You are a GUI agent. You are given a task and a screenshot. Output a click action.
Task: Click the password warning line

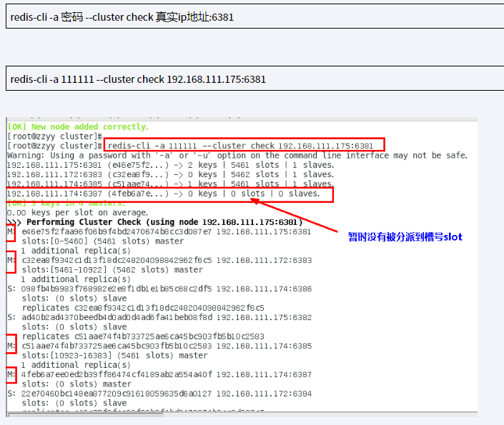click(x=237, y=156)
